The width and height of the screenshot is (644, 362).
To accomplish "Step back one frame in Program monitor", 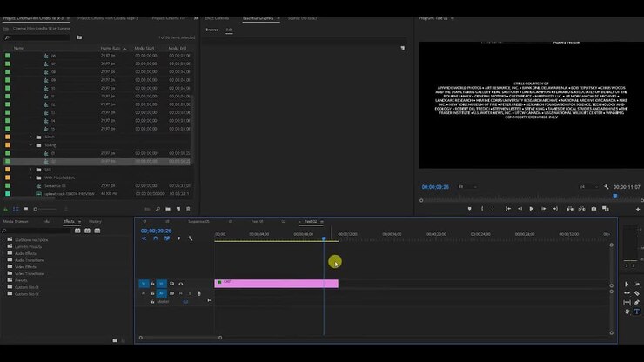I will (x=520, y=209).
